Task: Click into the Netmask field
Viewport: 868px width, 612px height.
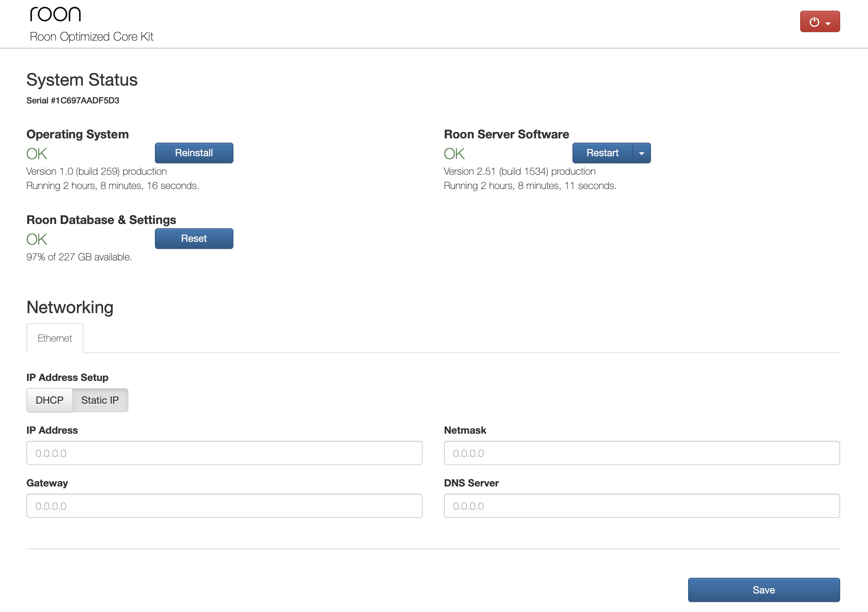Action: (x=642, y=453)
